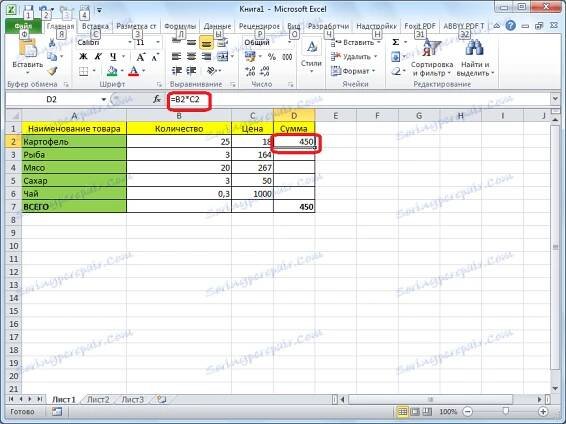Screen dimensions: 566x424
Task: Click the AutoSum sigma icon
Action: tap(396, 43)
